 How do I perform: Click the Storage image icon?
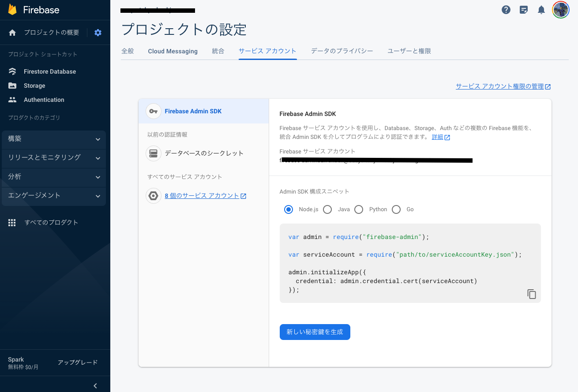point(12,86)
